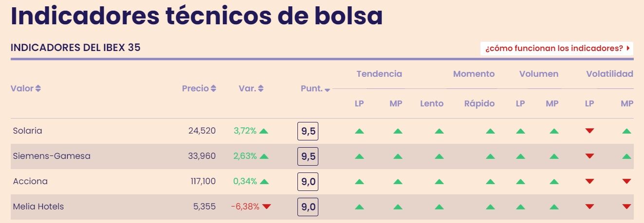
Task: Click Acciona's red Volatilidad MP arrow
Action: [626, 181]
